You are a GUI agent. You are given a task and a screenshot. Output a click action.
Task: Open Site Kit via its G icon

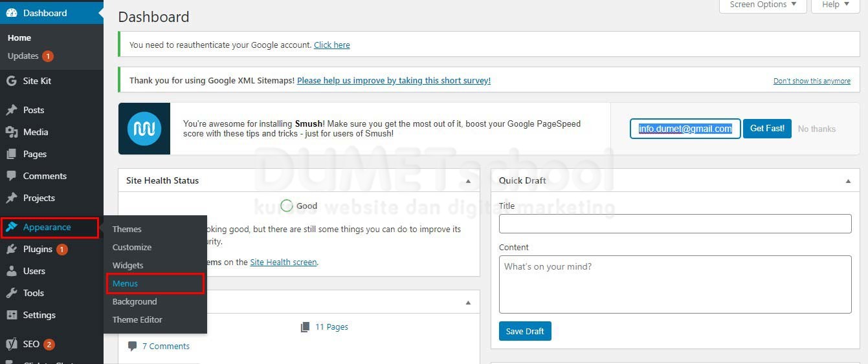(x=12, y=81)
